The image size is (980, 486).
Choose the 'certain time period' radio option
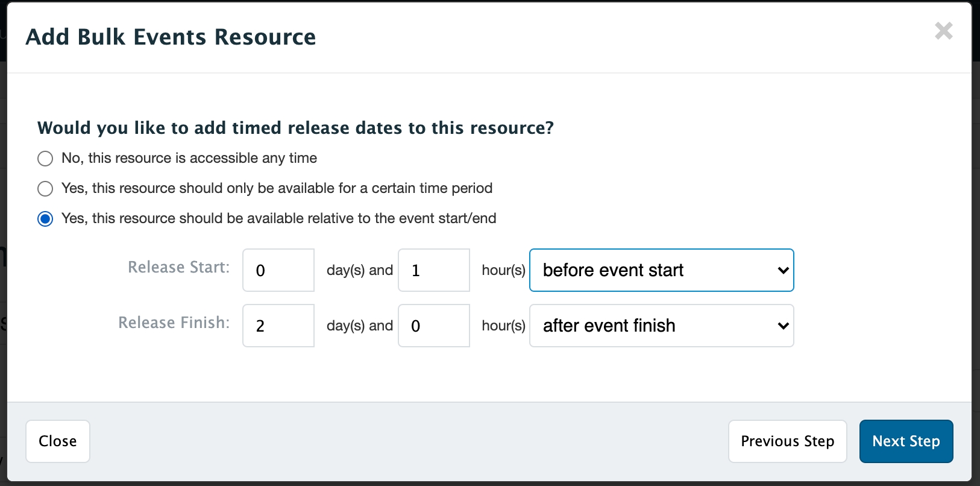pos(45,189)
